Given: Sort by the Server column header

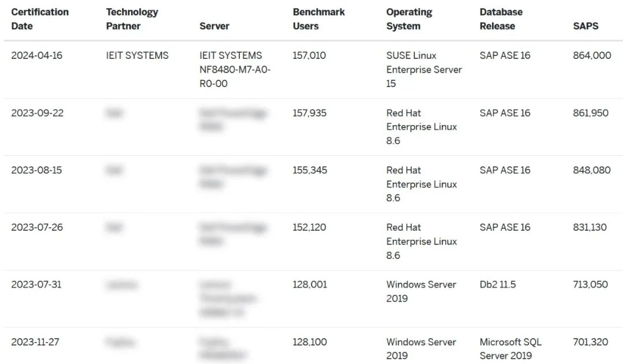Looking at the screenshot, I should [215, 26].
